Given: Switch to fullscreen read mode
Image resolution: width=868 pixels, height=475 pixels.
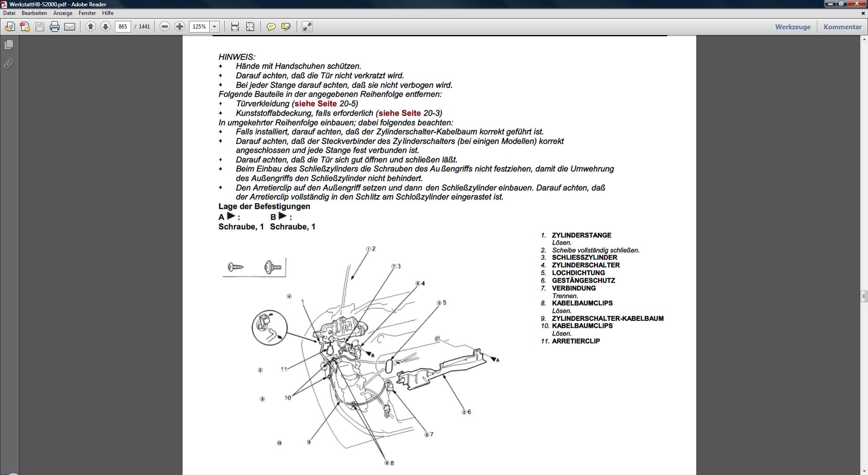Looking at the screenshot, I should pos(307,27).
